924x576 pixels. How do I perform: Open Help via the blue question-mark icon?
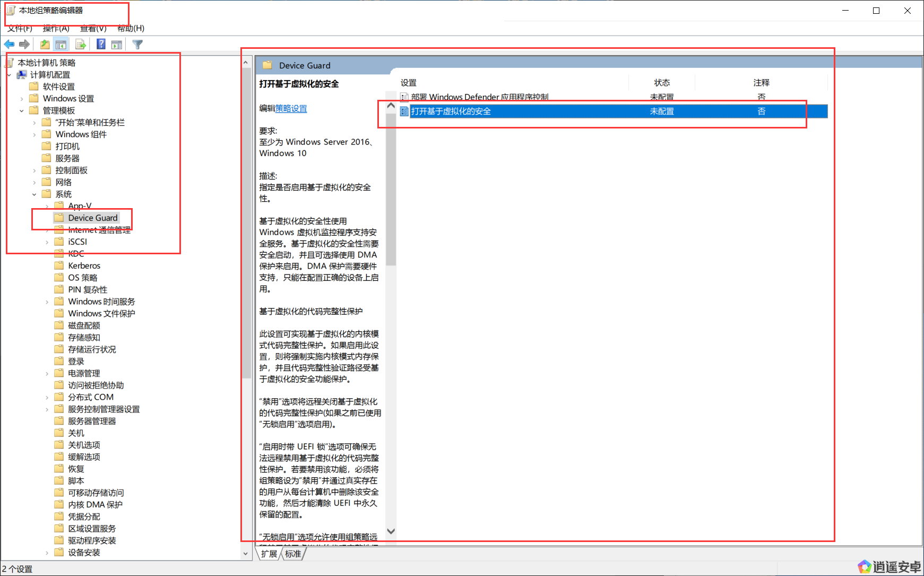[x=101, y=45]
